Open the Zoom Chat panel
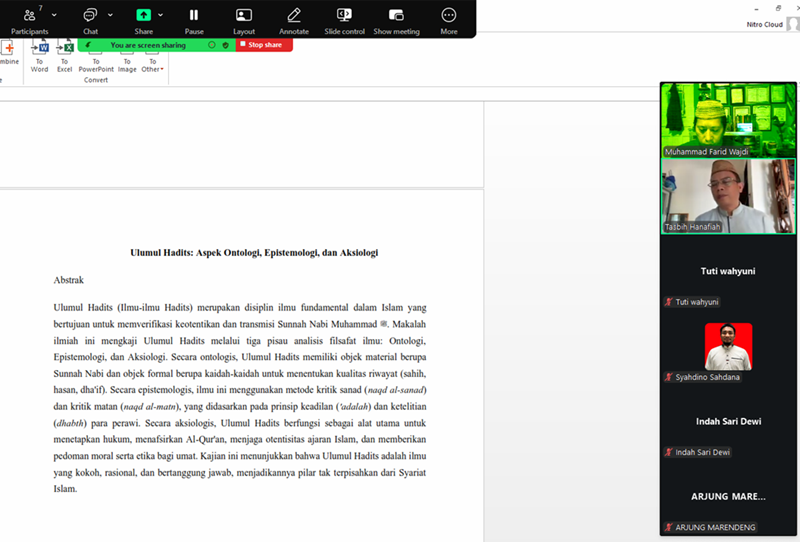The image size is (800, 542). (90, 20)
